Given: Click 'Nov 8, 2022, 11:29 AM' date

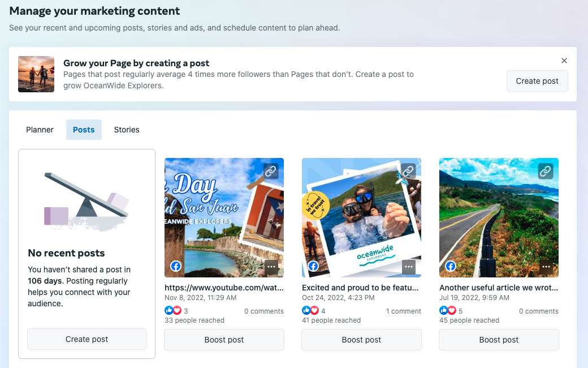Looking at the screenshot, I should click(x=200, y=298).
